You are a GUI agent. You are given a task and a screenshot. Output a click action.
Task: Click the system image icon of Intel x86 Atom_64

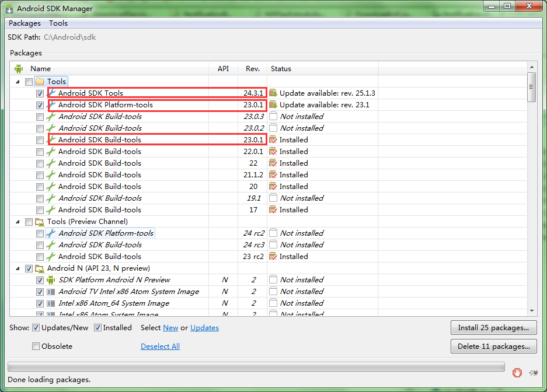point(51,303)
